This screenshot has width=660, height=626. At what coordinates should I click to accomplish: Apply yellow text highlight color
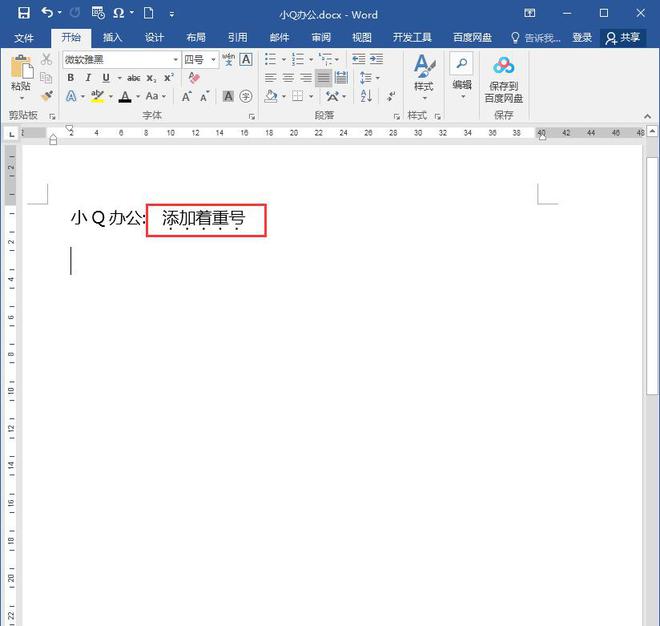click(97, 96)
